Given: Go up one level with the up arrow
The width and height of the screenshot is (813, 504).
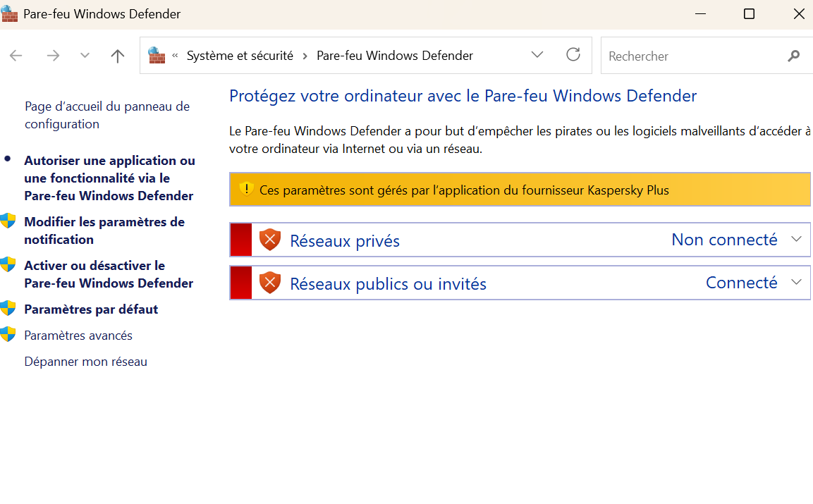Looking at the screenshot, I should 118,56.
